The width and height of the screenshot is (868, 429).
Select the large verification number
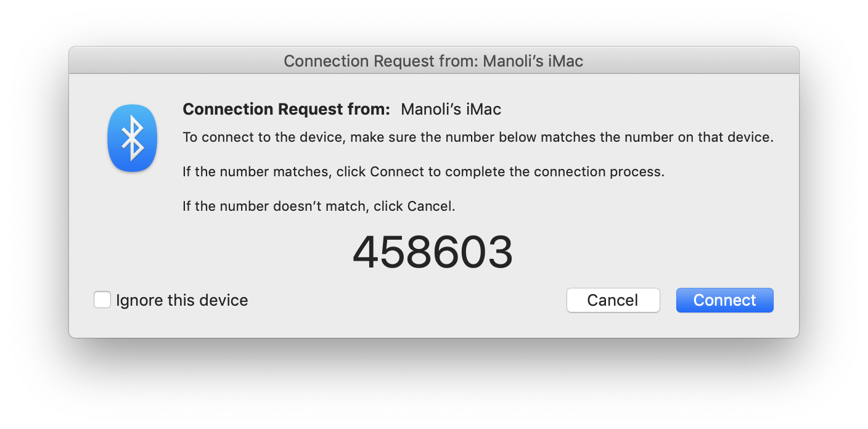pyautogui.click(x=432, y=250)
